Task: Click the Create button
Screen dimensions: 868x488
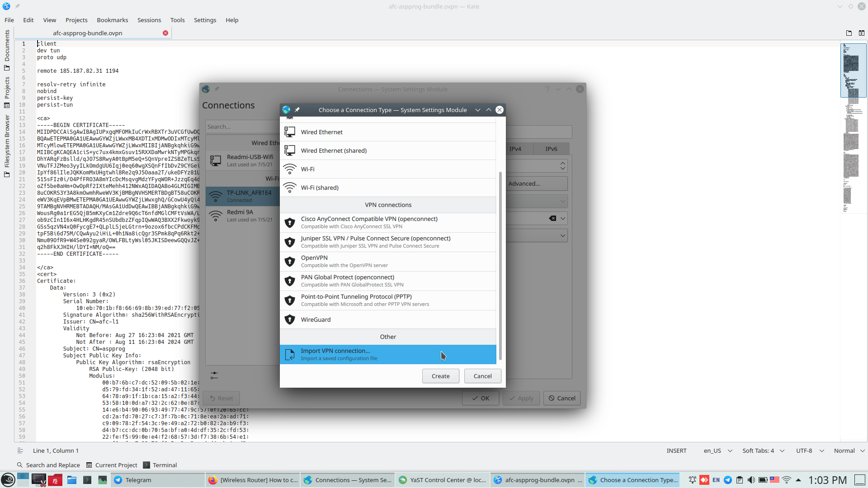Action: (x=440, y=376)
